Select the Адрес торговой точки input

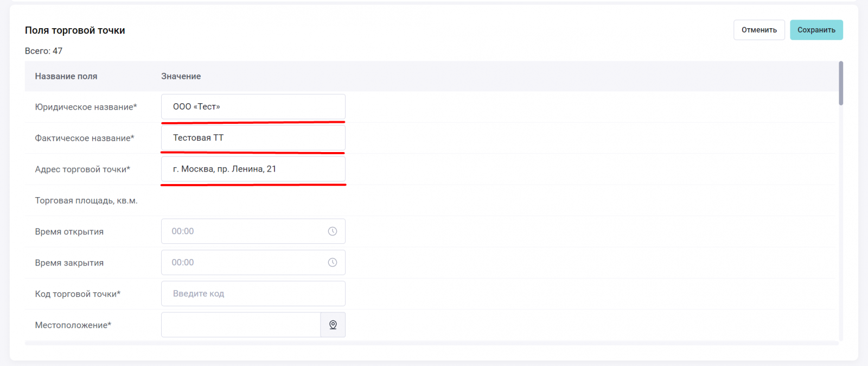click(253, 169)
